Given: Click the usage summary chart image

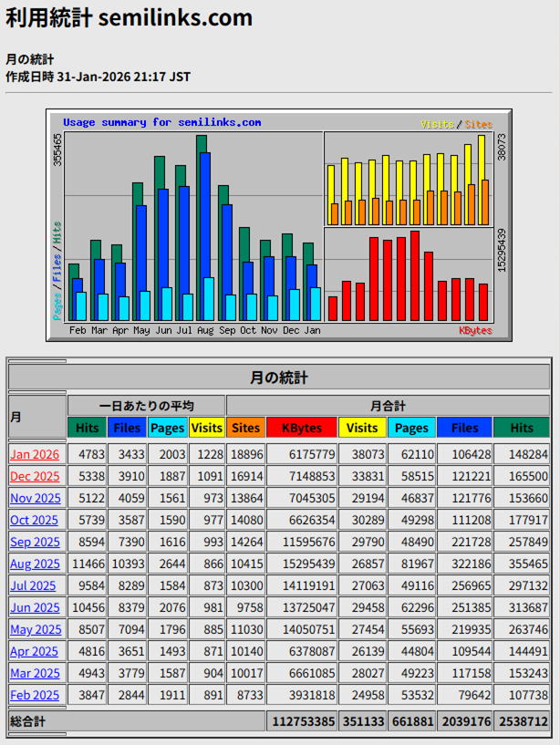Looking at the screenshot, I should point(279,225).
